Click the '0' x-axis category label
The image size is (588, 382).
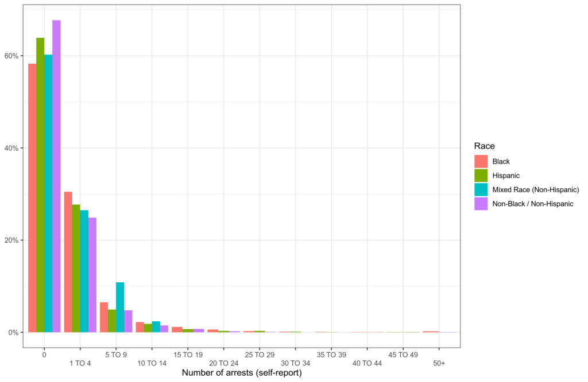click(x=44, y=355)
